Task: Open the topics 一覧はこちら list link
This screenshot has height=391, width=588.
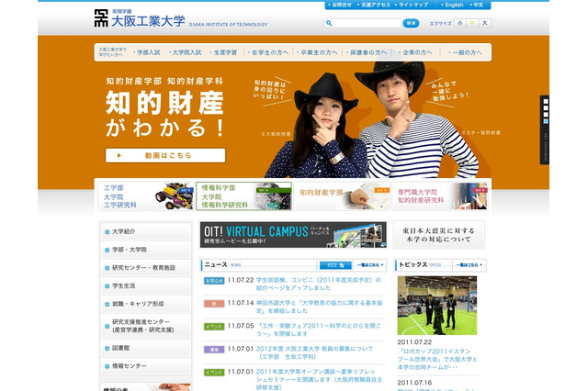Action: [x=469, y=265]
